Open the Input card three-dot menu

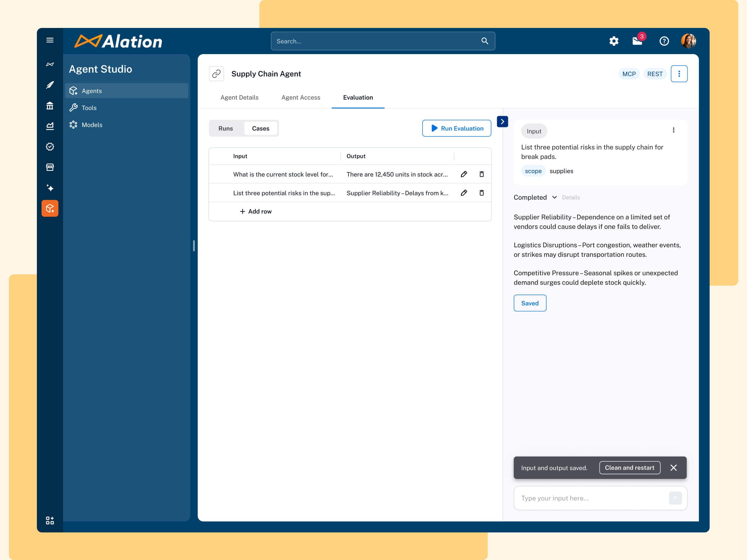click(674, 130)
